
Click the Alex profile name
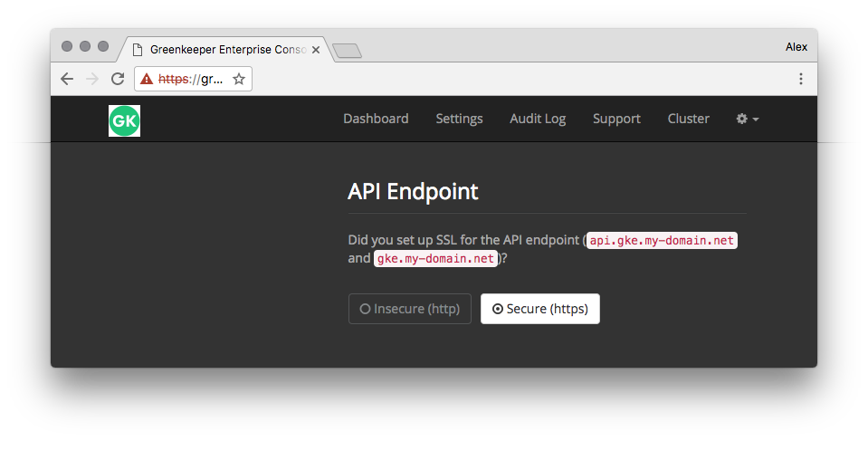(x=796, y=47)
